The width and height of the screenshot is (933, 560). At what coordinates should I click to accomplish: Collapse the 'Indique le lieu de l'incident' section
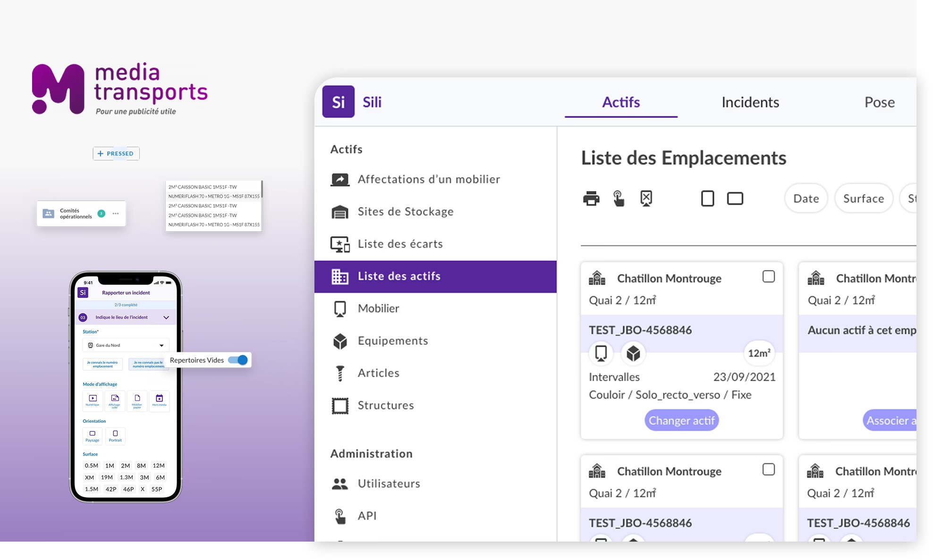pyautogui.click(x=166, y=318)
